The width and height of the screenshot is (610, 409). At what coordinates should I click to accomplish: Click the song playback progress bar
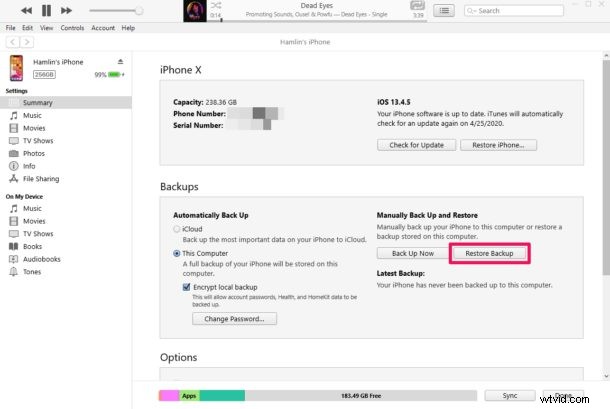tap(317, 20)
